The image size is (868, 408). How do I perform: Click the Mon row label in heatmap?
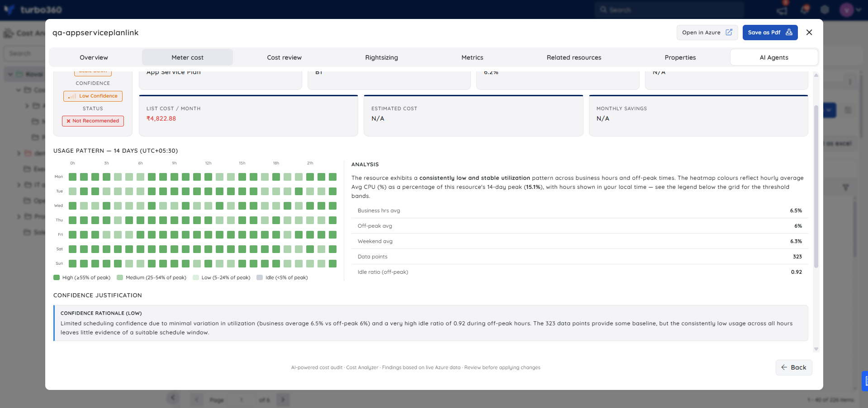(59, 177)
